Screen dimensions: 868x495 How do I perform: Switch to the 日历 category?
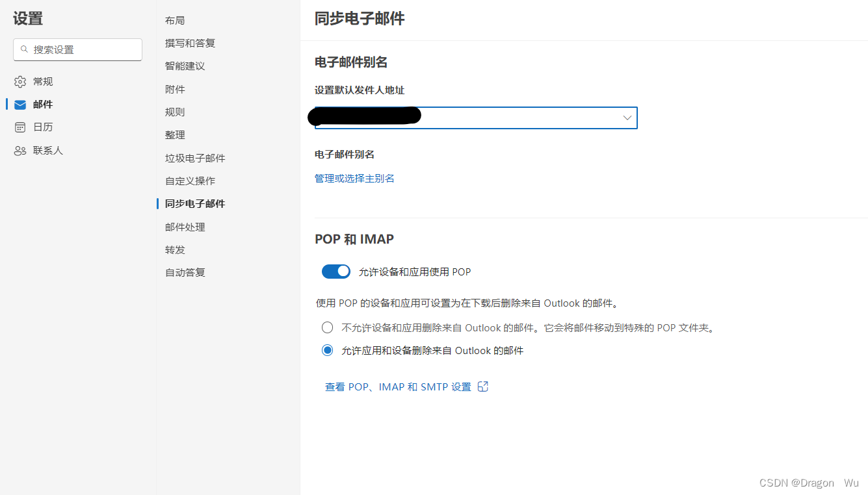(x=43, y=127)
